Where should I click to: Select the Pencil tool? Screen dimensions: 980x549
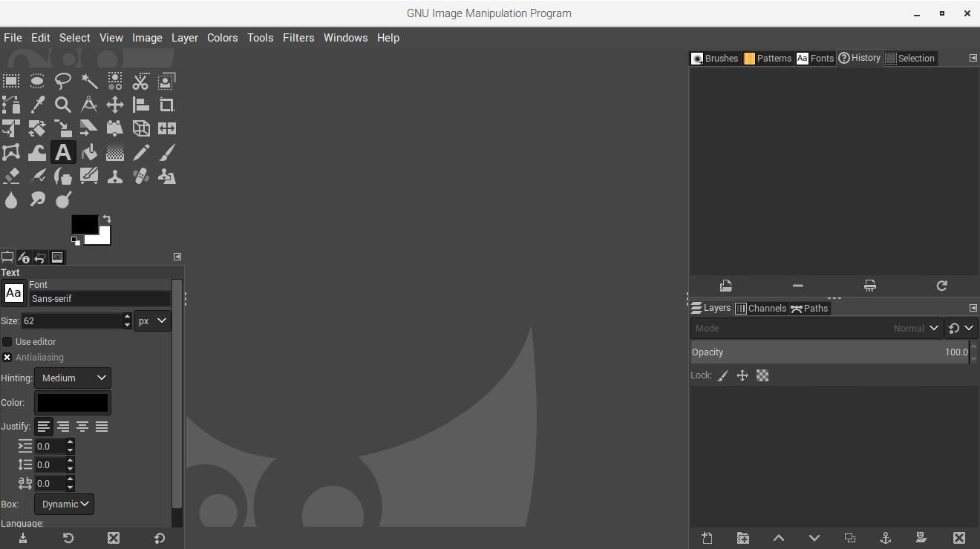[141, 153]
